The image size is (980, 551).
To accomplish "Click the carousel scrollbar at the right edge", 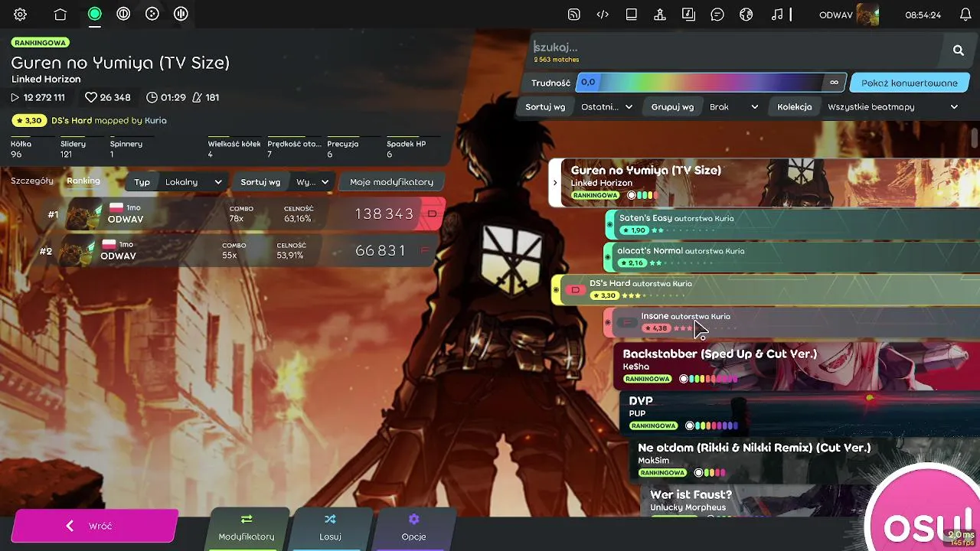I will pyautogui.click(x=975, y=138).
